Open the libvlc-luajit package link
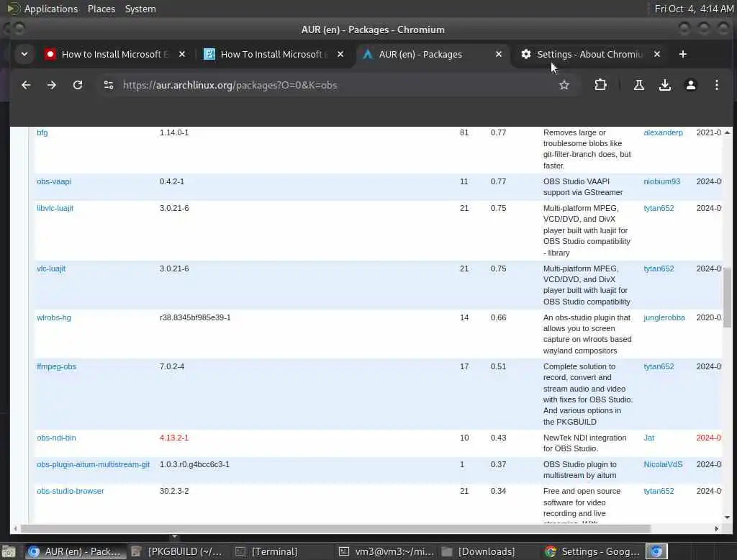Viewport: 737px width, 560px height. [55, 208]
